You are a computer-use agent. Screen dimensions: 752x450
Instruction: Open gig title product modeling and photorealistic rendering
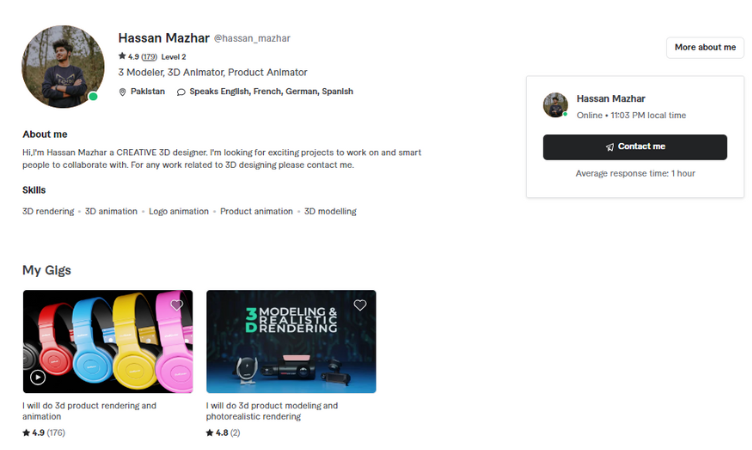(x=272, y=411)
